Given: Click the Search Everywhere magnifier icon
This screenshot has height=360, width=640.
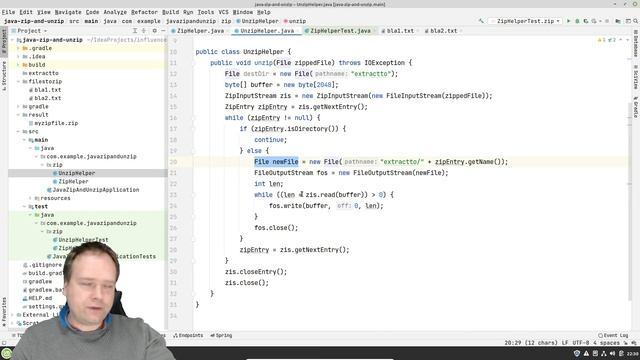Looking at the screenshot, I should point(635,21).
